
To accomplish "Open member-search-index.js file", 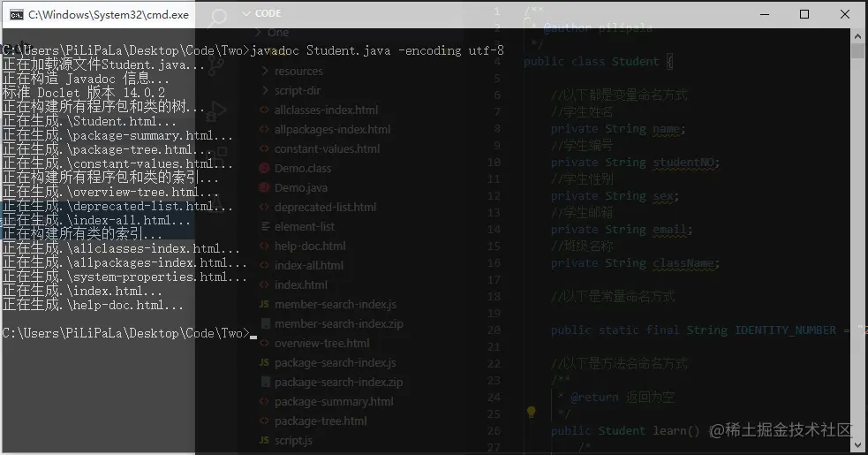I will point(328,304).
